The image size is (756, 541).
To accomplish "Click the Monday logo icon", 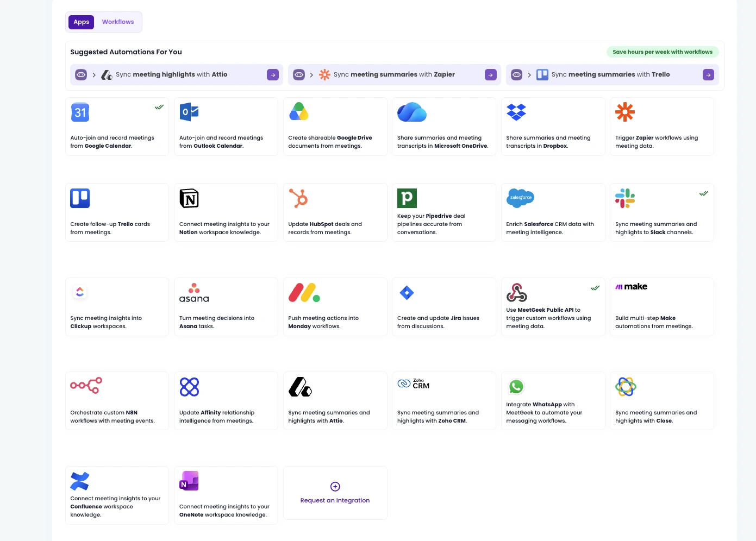I will (x=304, y=292).
